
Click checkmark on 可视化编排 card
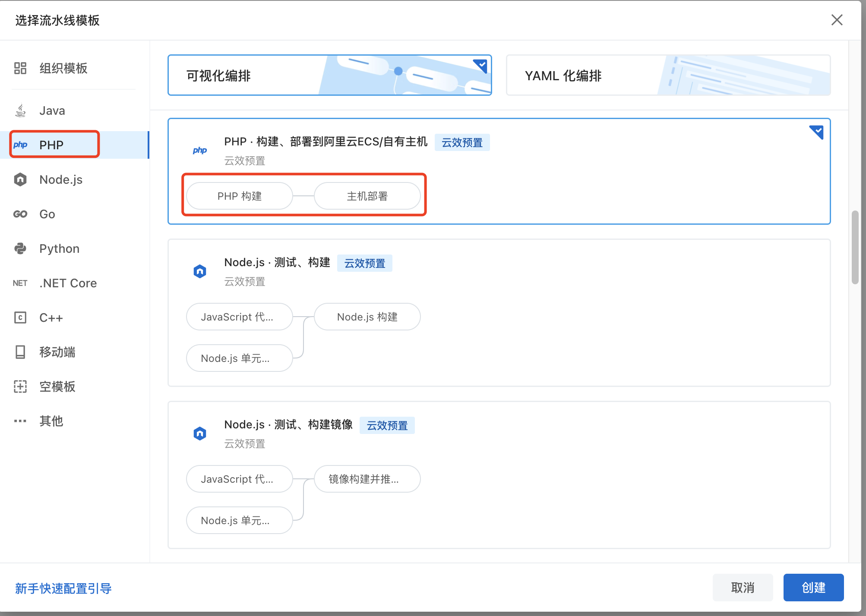coord(480,66)
